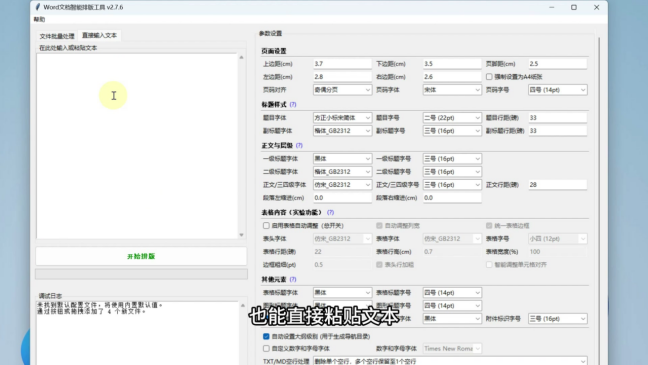The image size is (648, 365).
Task: Enable 启用表格自动调整 (总开关) checkbox
Action: pos(266,226)
